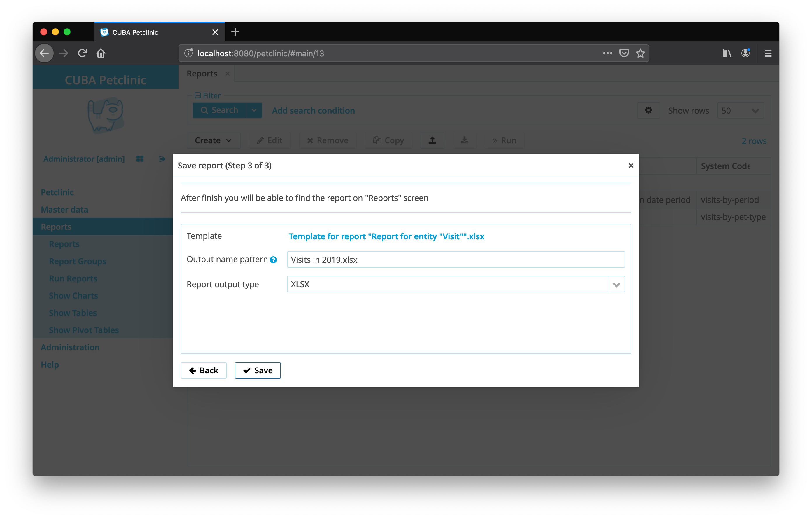Open the Firefox hamburger menu

(x=768, y=53)
